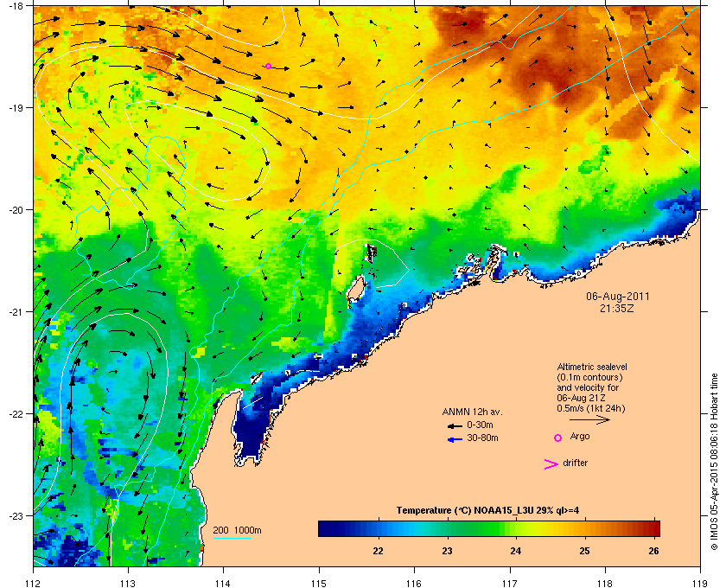Click the 'ANMN 12h av.' legend heading

click(472, 412)
